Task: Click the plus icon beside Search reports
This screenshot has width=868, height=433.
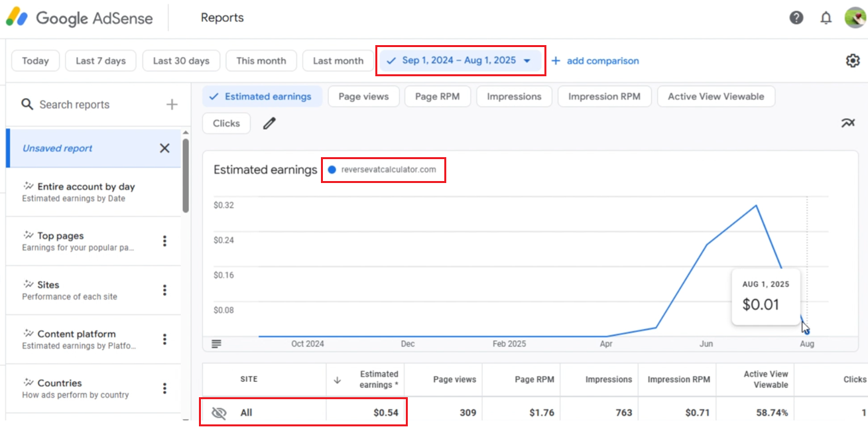Action: (x=172, y=104)
